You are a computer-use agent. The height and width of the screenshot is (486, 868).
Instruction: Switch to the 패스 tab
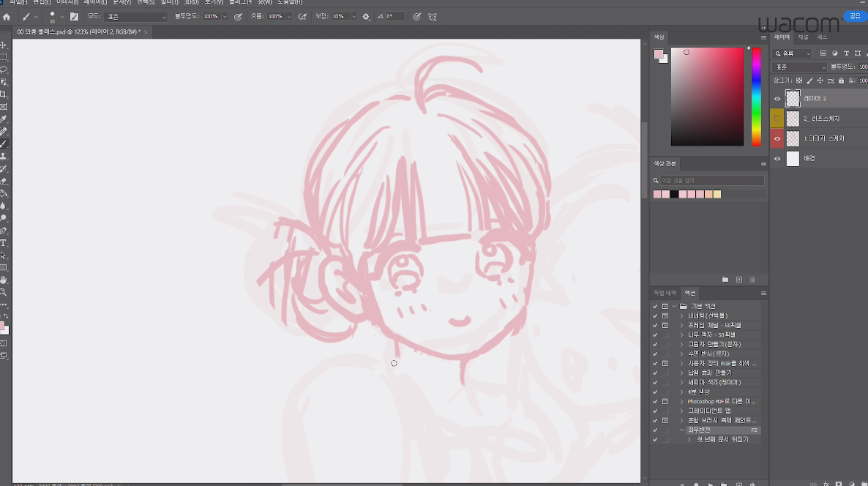(823, 37)
